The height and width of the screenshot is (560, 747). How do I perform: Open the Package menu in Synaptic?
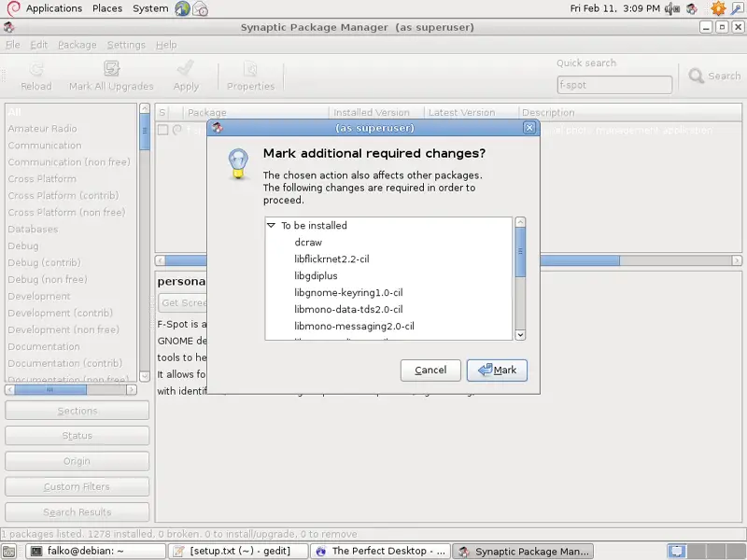click(78, 45)
